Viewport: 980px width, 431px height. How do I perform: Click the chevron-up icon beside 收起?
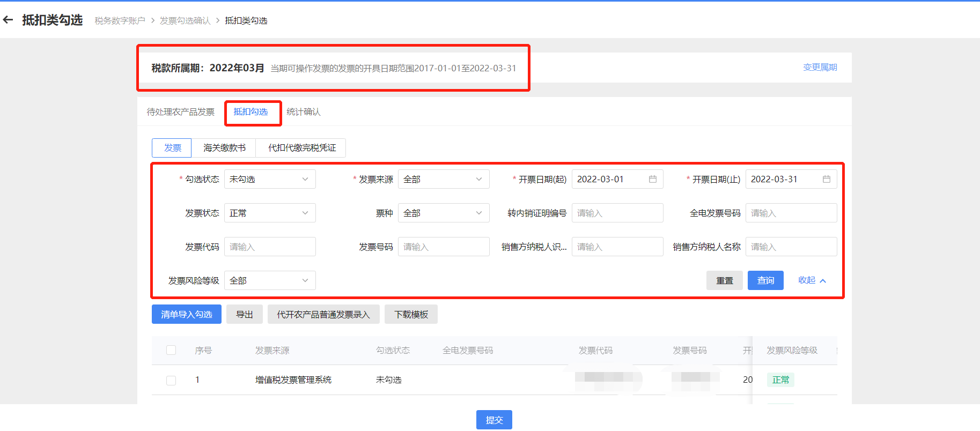pyautogui.click(x=823, y=281)
